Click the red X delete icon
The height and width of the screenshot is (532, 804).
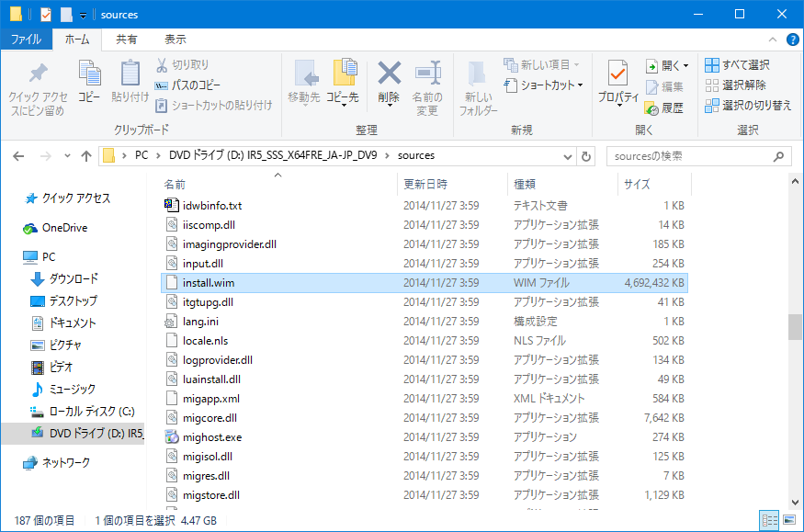point(390,73)
